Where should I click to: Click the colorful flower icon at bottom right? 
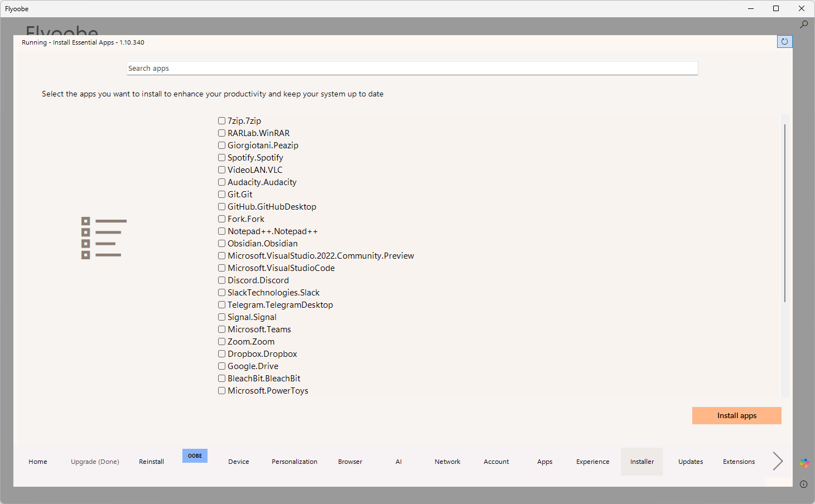coord(804,463)
